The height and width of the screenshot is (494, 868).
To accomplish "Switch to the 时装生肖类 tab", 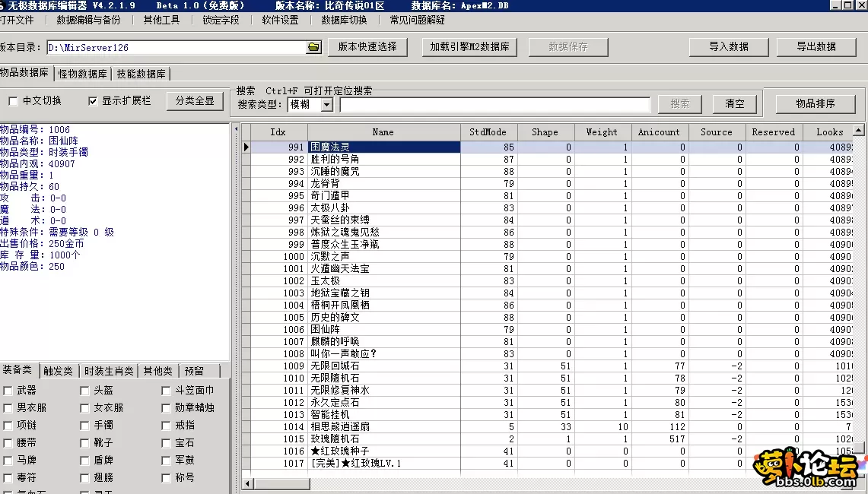I will click(109, 371).
